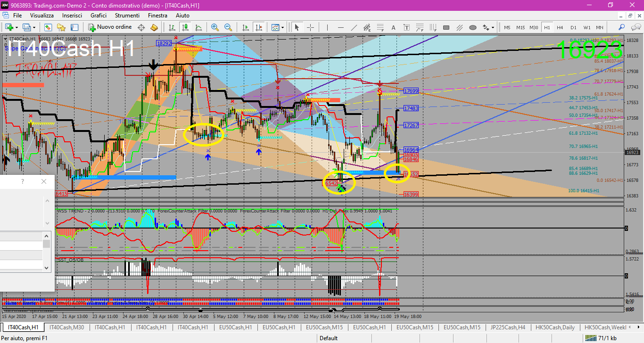
Task: Zoom in on the chart
Action: pyautogui.click(x=215, y=27)
